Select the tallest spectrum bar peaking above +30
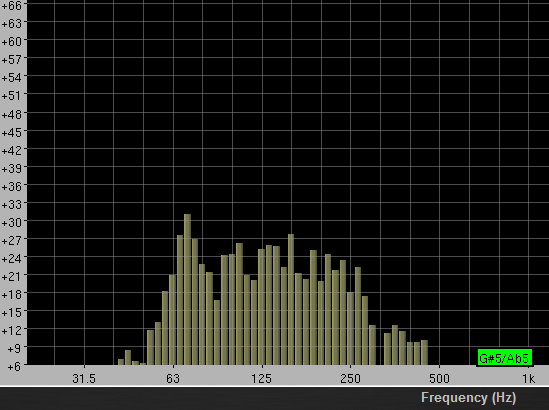Viewport: 549px width, 410px height. [x=187, y=290]
